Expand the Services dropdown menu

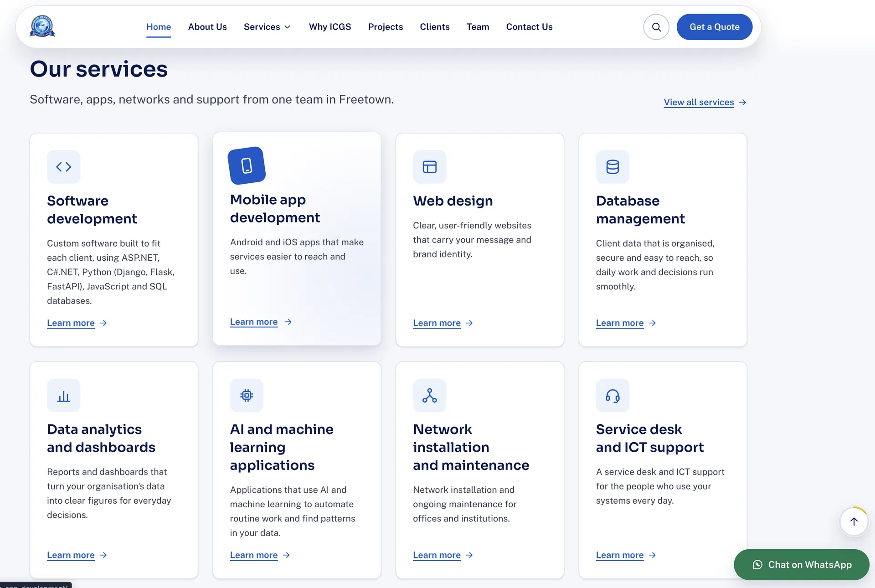point(268,27)
